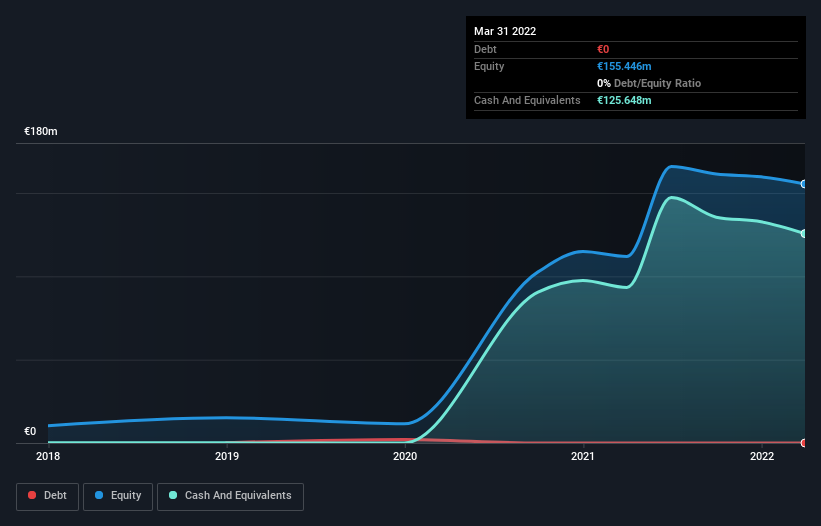Image resolution: width=821 pixels, height=526 pixels.
Task: Click the 2020 x-axis label
Action: pyautogui.click(x=405, y=456)
